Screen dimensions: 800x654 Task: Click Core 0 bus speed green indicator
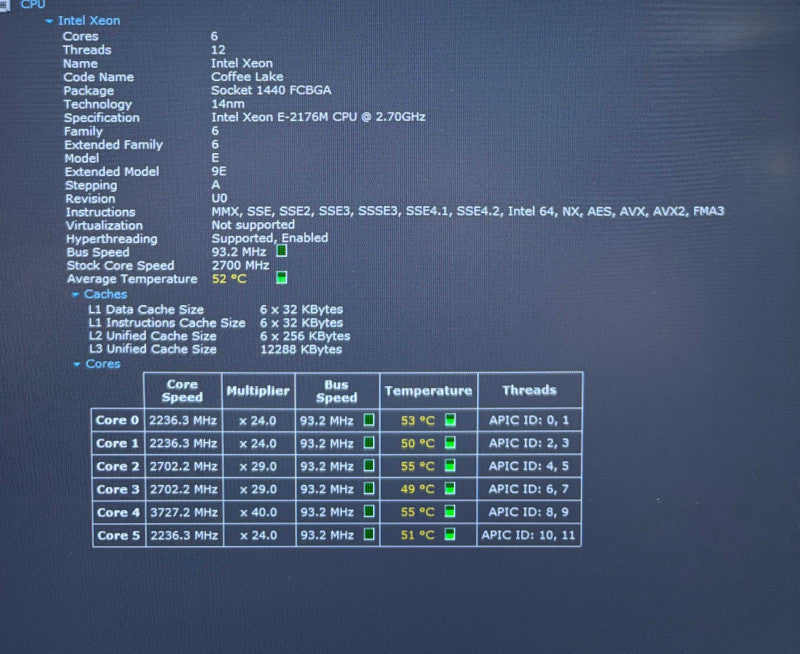[x=369, y=420]
